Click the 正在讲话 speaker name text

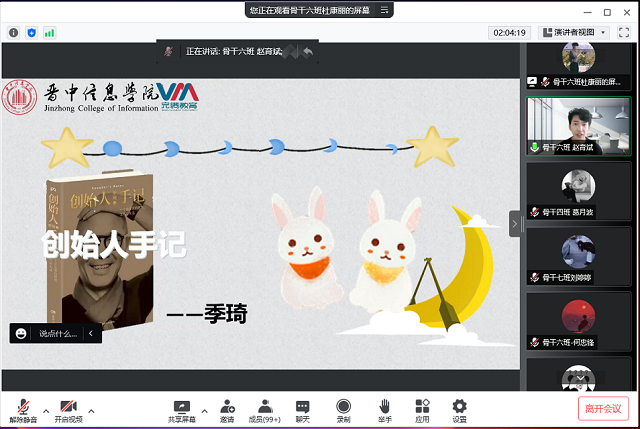(x=234, y=51)
